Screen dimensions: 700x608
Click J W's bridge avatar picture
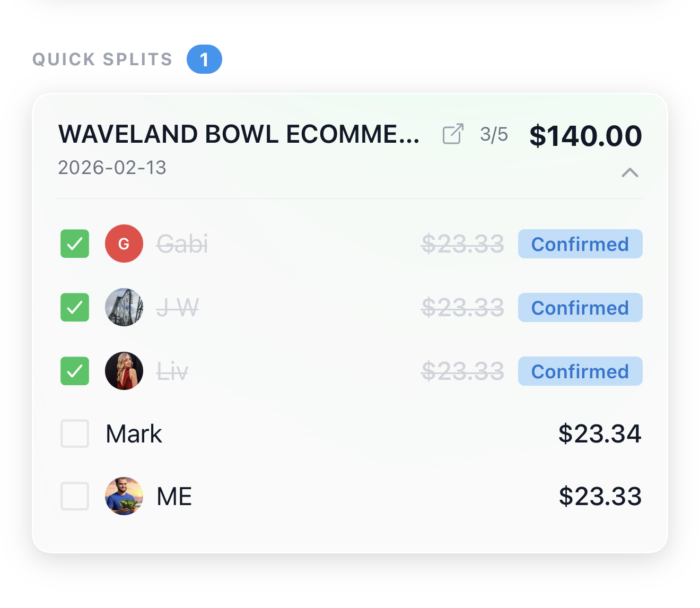pyautogui.click(x=124, y=307)
